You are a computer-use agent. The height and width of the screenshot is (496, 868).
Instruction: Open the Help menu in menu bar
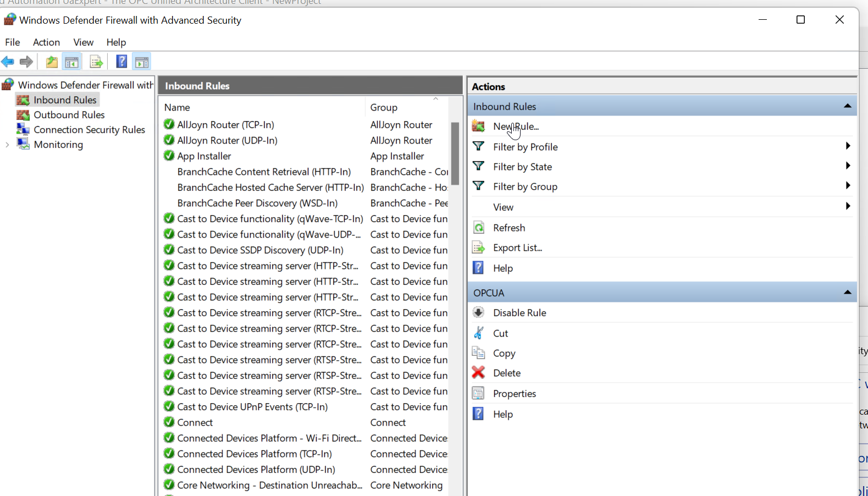(x=116, y=42)
